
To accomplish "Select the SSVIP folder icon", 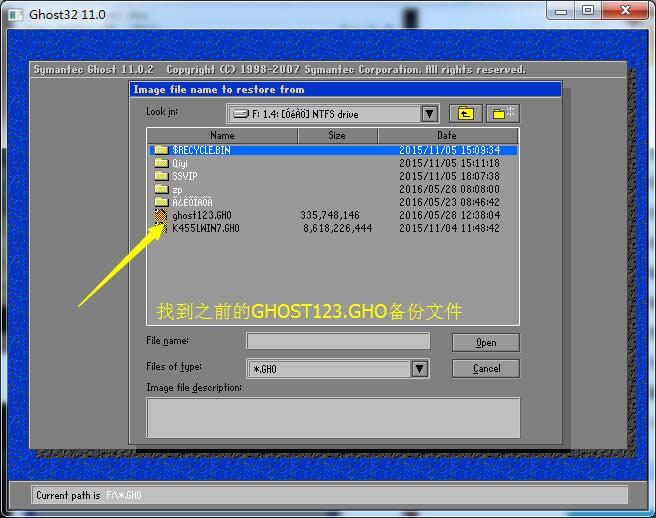I will 161,176.
